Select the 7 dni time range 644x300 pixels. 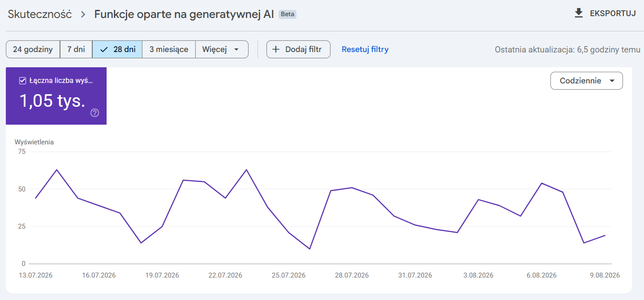pos(76,49)
